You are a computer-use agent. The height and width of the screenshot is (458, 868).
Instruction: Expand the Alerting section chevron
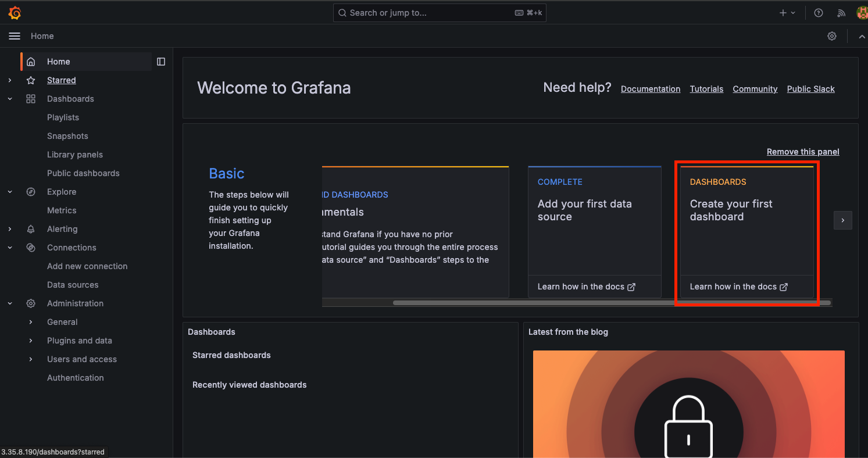click(10, 229)
